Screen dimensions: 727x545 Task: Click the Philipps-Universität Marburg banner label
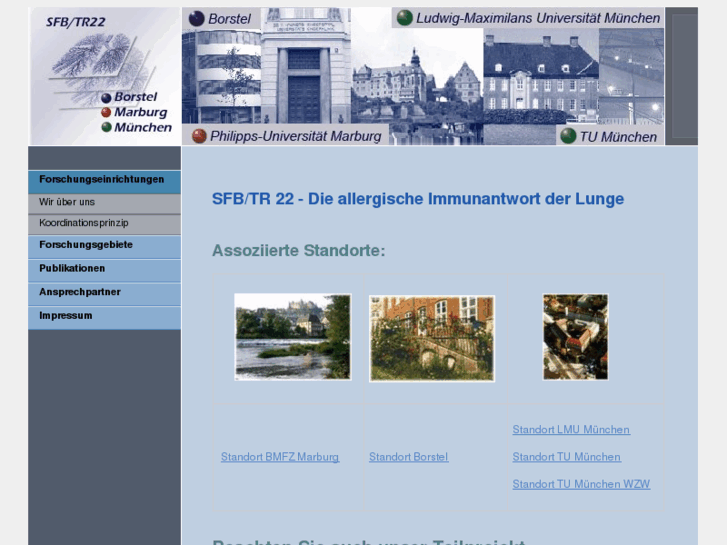[295, 136]
